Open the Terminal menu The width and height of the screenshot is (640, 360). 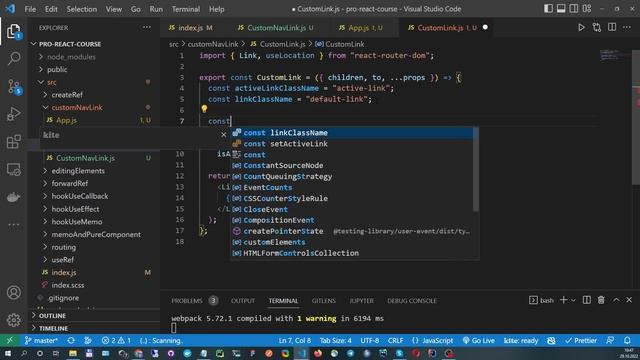point(186,9)
